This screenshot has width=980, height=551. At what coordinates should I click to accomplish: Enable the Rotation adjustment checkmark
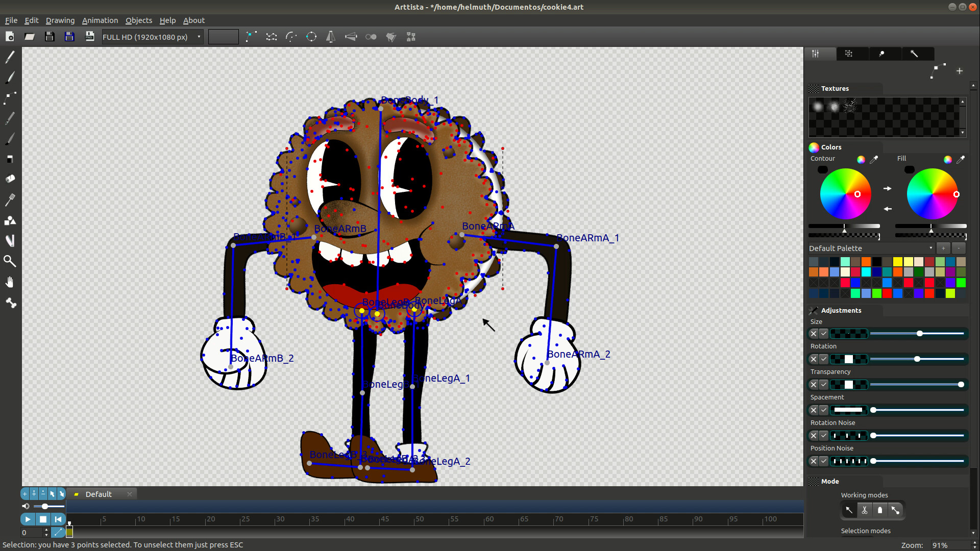click(823, 359)
